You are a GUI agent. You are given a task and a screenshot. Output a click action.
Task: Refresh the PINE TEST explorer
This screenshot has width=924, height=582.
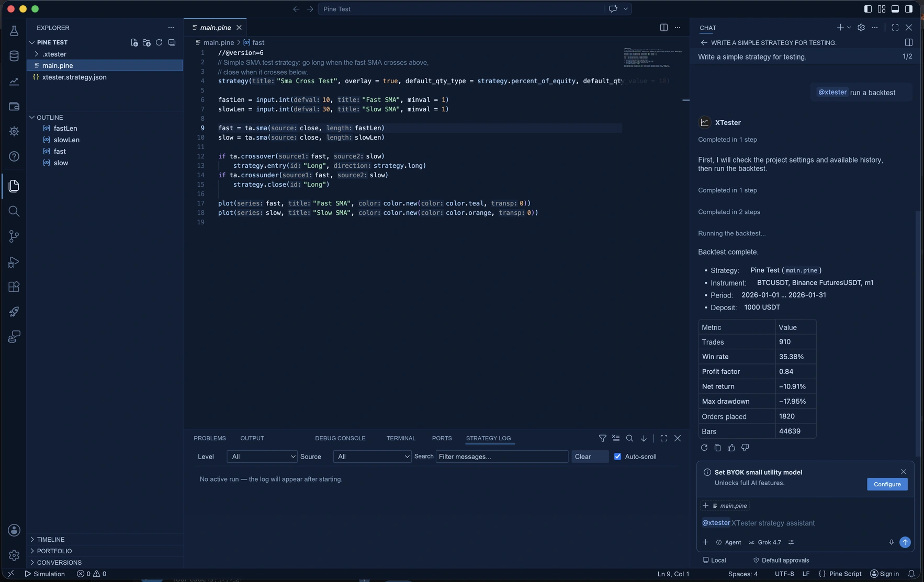159,42
